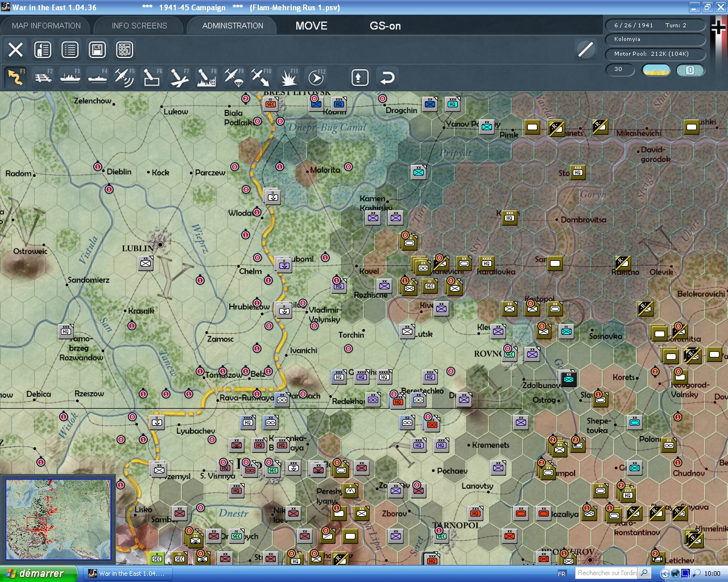This screenshot has width=728, height=582.
Task: Click the floppy disk save game icon
Action: (97, 49)
